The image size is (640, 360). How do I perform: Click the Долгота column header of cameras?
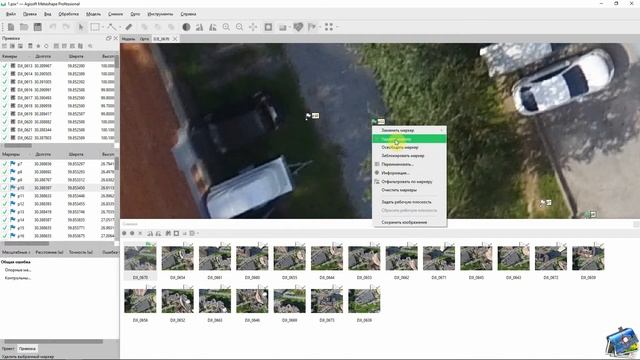coord(43,56)
